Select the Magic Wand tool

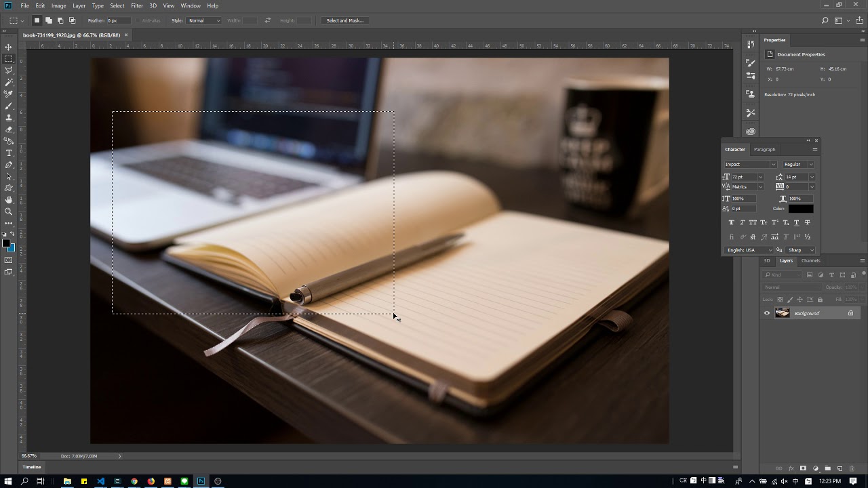9,82
